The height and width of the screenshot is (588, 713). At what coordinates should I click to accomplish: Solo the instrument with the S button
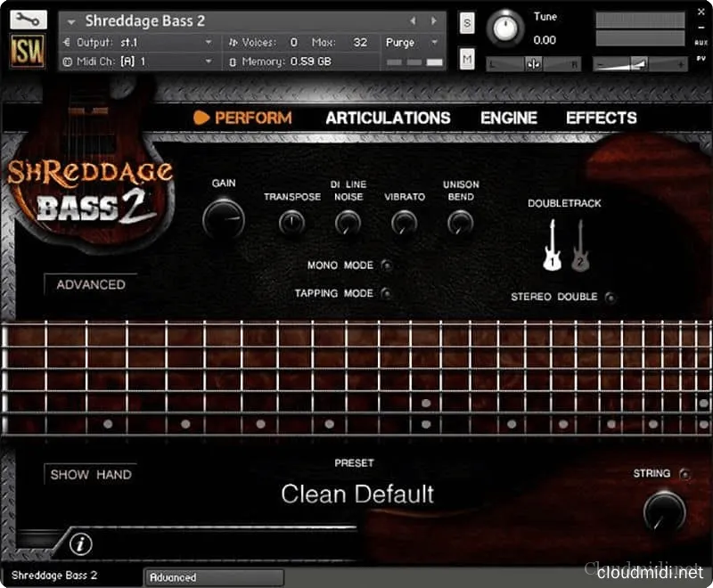[465, 22]
